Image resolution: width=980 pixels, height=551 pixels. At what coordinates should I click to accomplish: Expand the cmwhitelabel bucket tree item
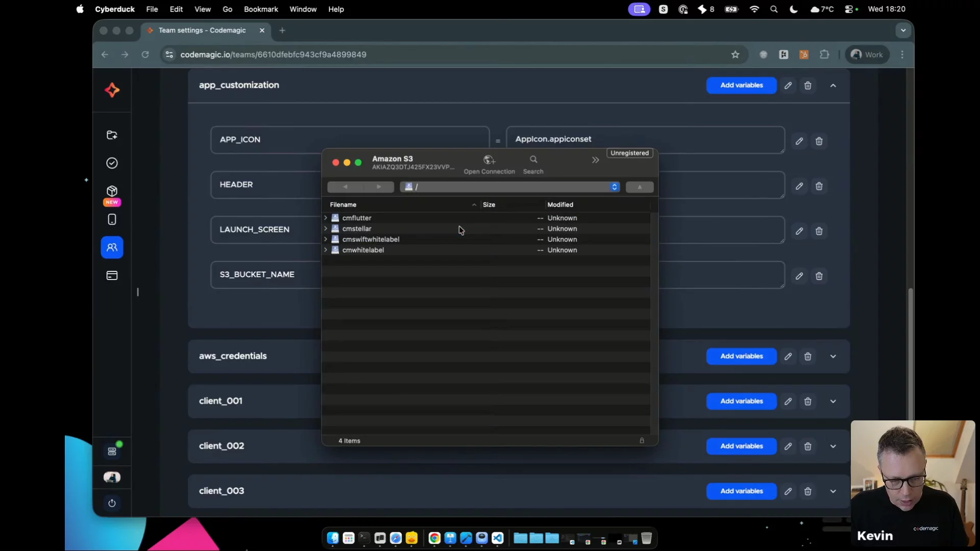[326, 250]
